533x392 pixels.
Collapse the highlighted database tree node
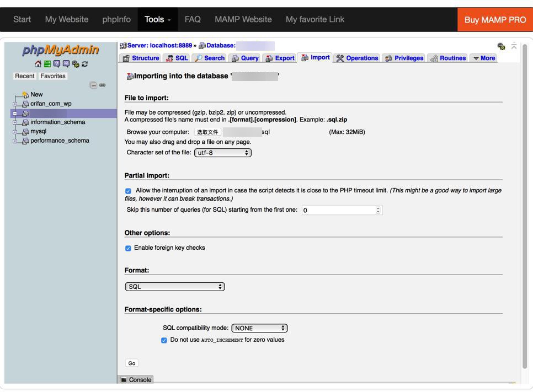[x=15, y=113]
